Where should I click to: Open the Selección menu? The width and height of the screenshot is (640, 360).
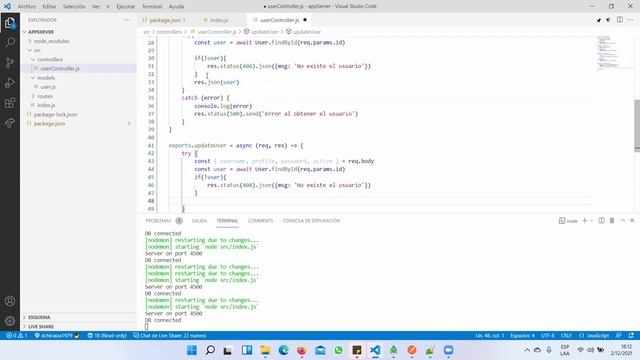pyautogui.click(x=74, y=7)
